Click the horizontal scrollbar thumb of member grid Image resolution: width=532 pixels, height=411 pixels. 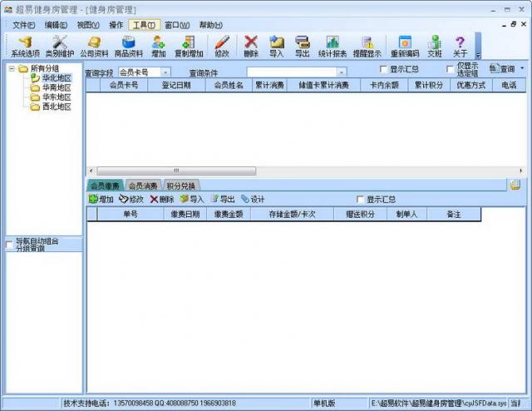tap(176, 171)
